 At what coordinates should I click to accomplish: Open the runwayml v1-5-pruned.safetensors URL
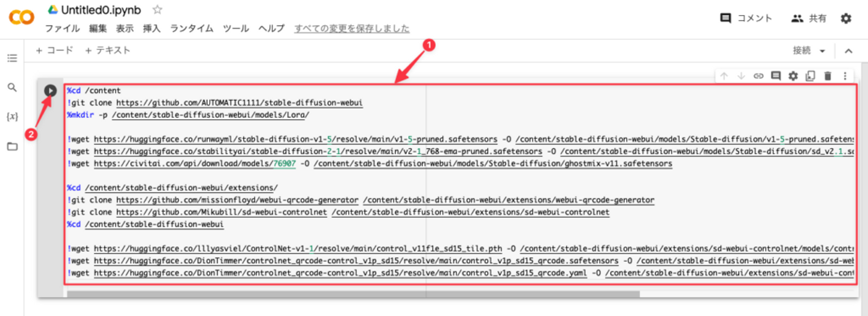(295, 139)
